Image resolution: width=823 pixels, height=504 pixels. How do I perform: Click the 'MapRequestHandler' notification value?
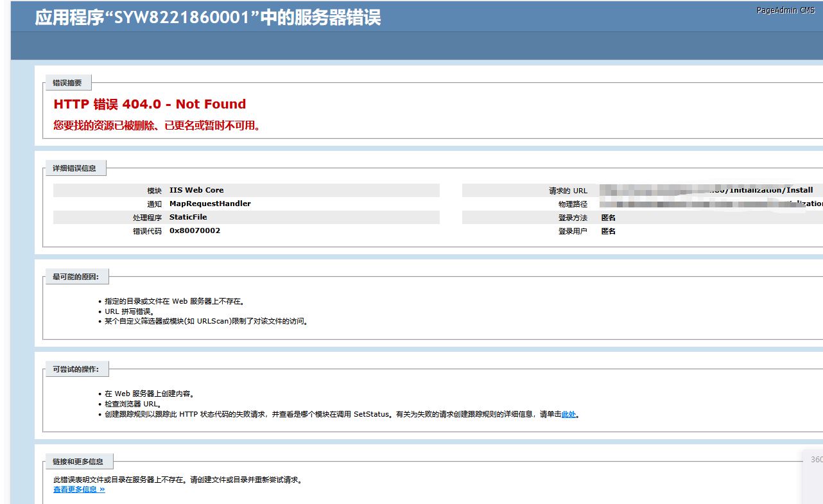210,204
